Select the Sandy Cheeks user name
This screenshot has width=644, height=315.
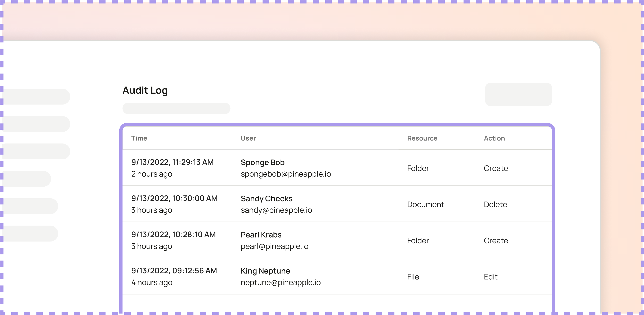pyautogui.click(x=266, y=199)
